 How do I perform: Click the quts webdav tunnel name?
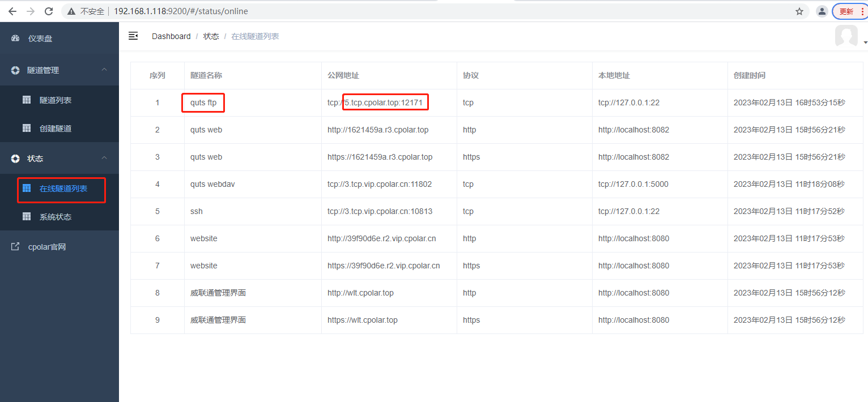[212, 184]
